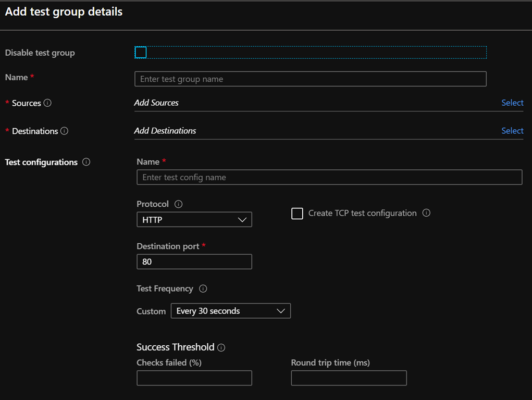Open the Protocol HTTP dropdown
This screenshot has width=532, height=400.
point(194,220)
